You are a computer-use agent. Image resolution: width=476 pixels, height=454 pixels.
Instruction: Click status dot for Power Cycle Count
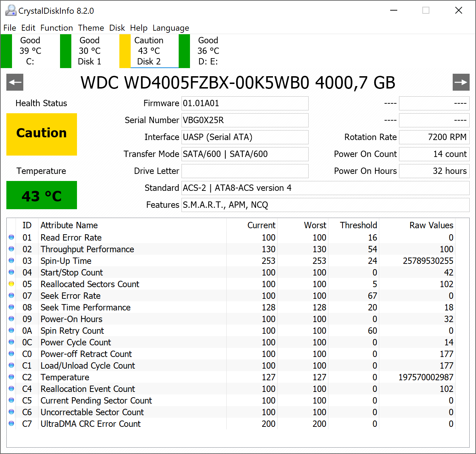11,342
